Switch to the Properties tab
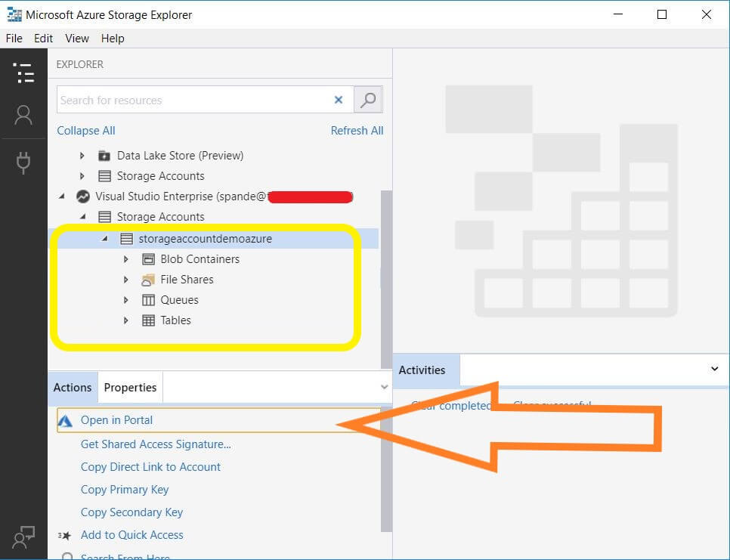This screenshot has height=560, width=730. click(130, 387)
